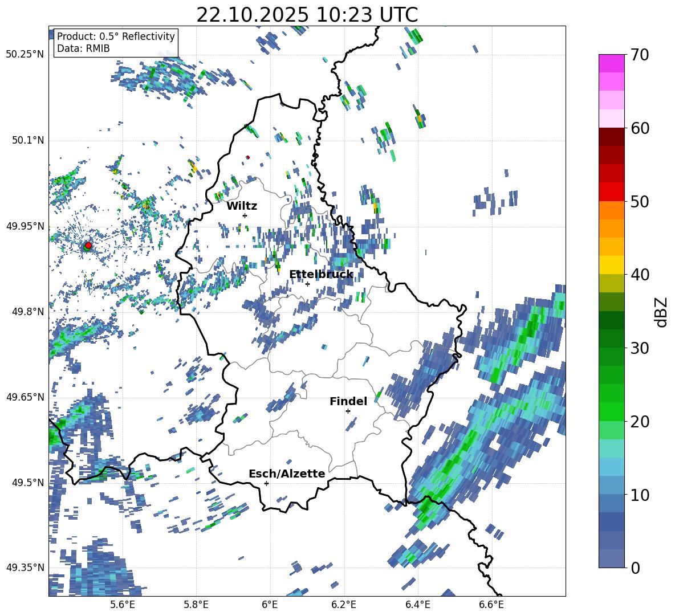675x616 pixels.
Task: Pick the dark green swatch just above 30 dBZ
Action: (612, 338)
